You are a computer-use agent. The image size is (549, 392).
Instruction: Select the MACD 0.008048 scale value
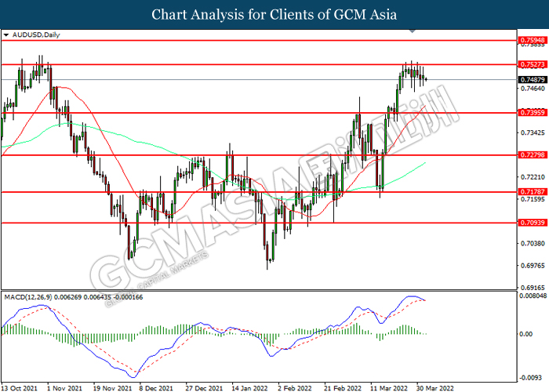533,296
